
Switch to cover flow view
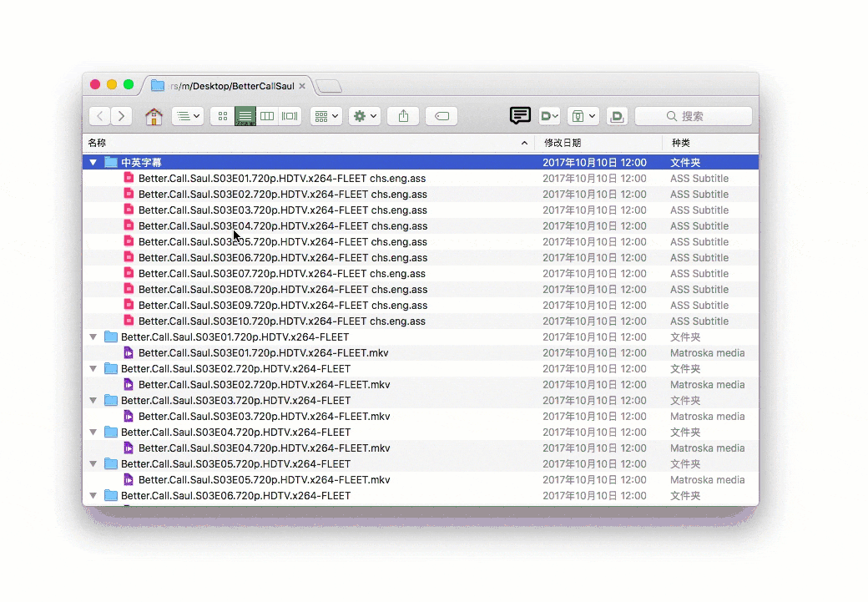(290, 116)
